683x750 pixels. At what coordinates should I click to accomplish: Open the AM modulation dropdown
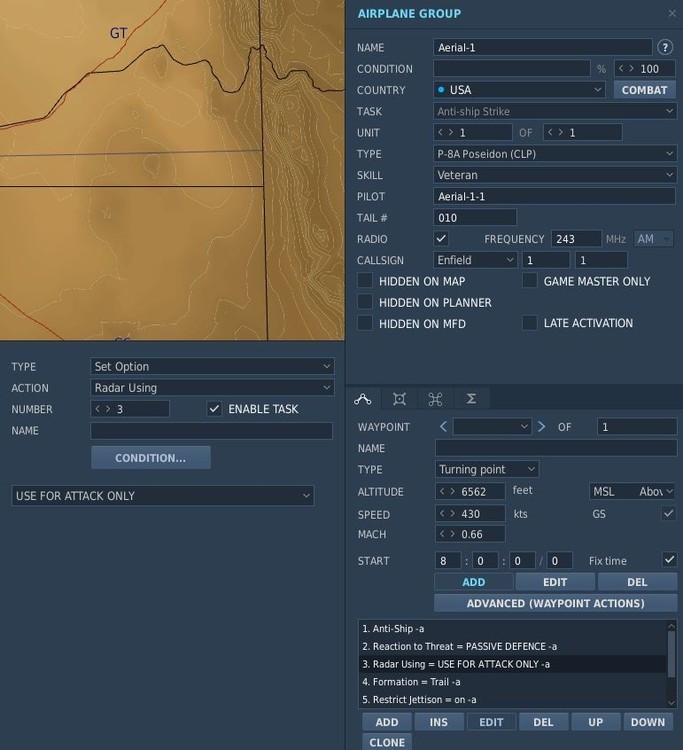(654, 239)
